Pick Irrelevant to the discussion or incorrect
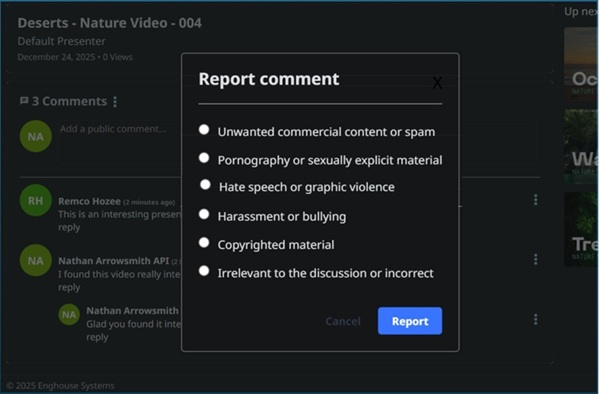The image size is (600, 394). coord(204,271)
